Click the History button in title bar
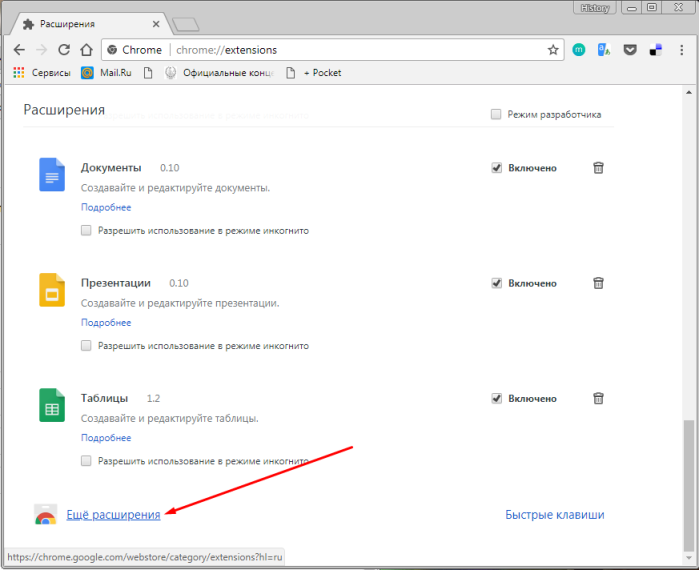Viewport: 699px width, 570px height. point(595,8)
